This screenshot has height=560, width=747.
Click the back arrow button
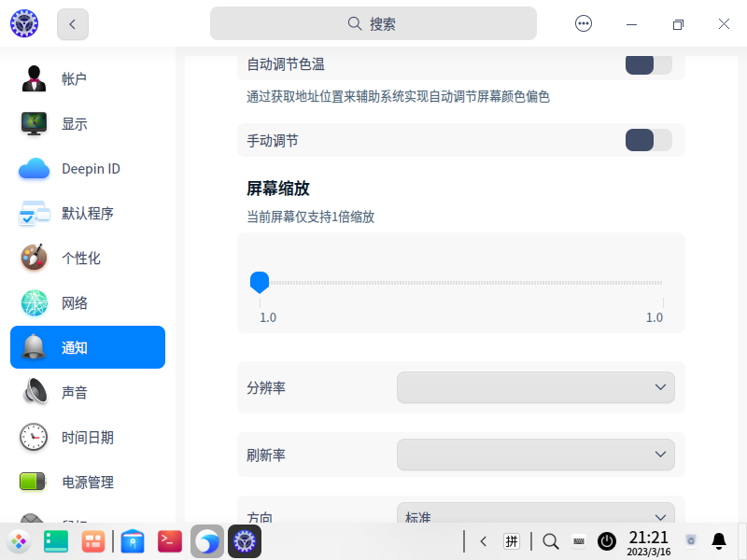72,23
